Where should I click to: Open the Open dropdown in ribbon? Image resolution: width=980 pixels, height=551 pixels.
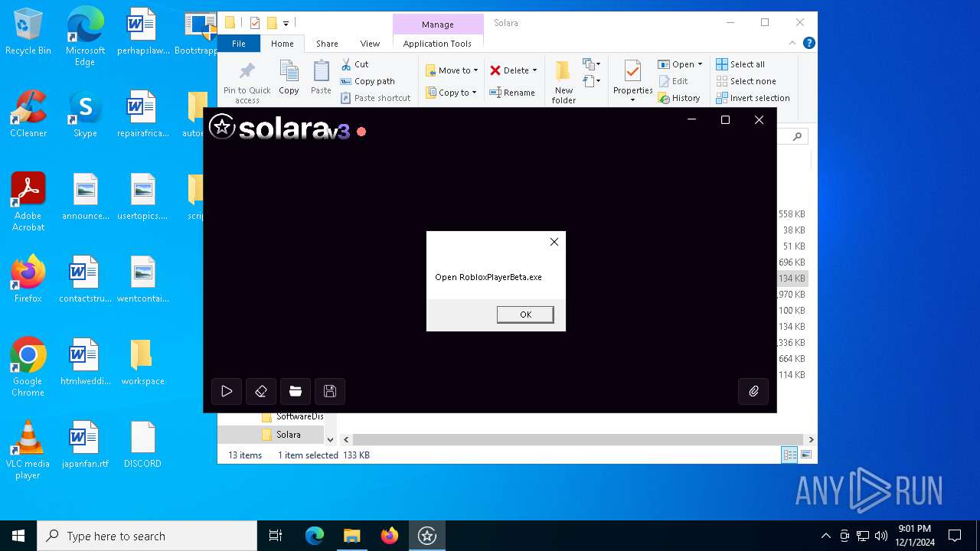pyautogui.click(x=680, y=64)
